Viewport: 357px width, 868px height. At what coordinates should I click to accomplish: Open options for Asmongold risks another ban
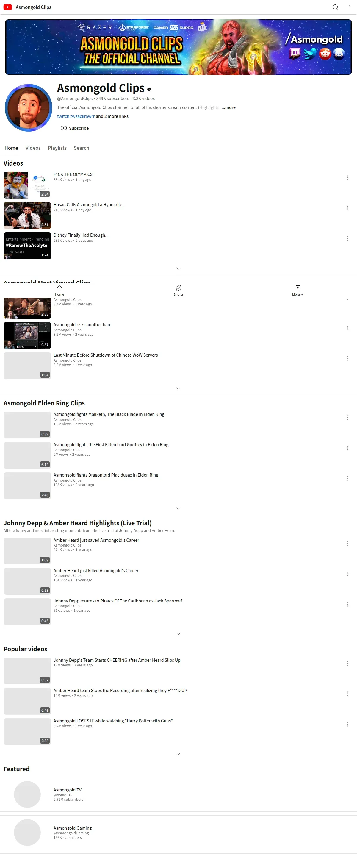point(347,328)
